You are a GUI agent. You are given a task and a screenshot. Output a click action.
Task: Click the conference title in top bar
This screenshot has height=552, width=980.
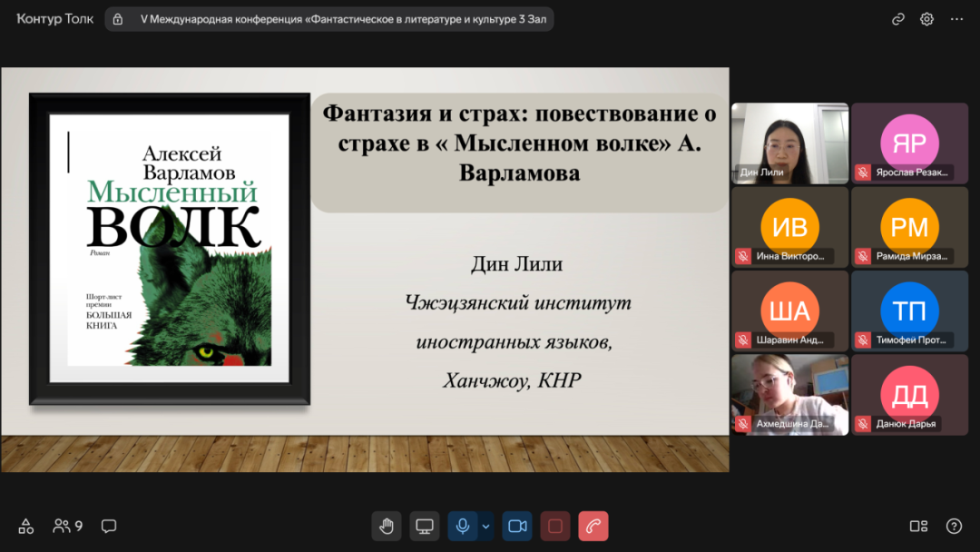[343, 19]
